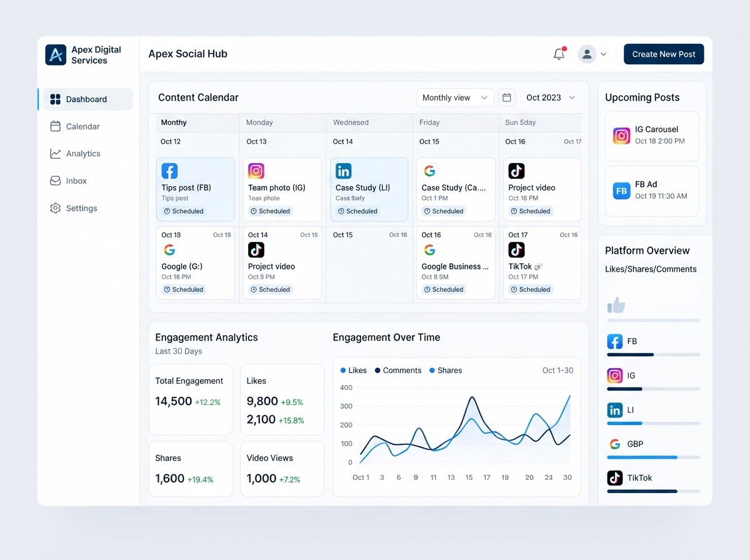This screenshot has height=560, width=750.
Task: Click the Shares 1,600 stat card
Action: [x=191, y=469]
